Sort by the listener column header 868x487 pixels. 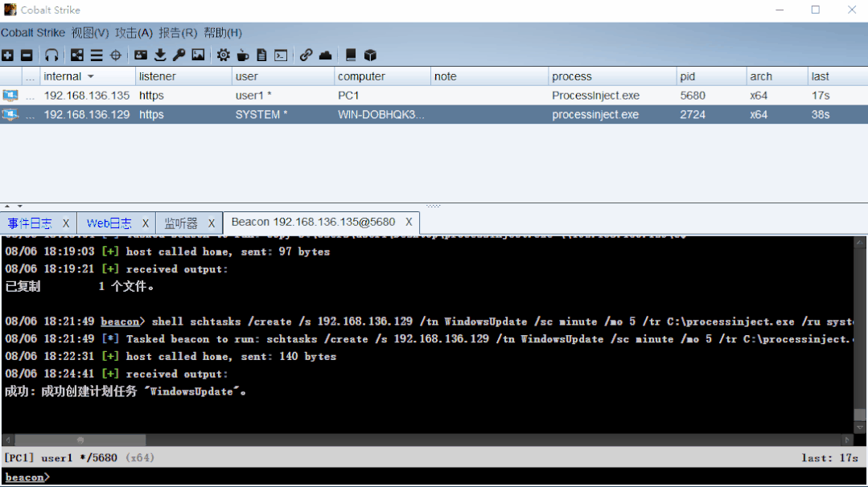click(183, 76)
